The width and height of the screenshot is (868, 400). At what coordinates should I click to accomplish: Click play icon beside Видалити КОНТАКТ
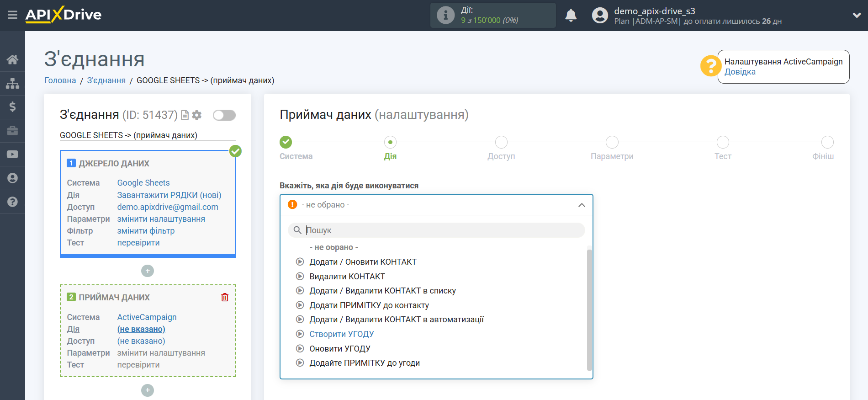pos(300,276)
